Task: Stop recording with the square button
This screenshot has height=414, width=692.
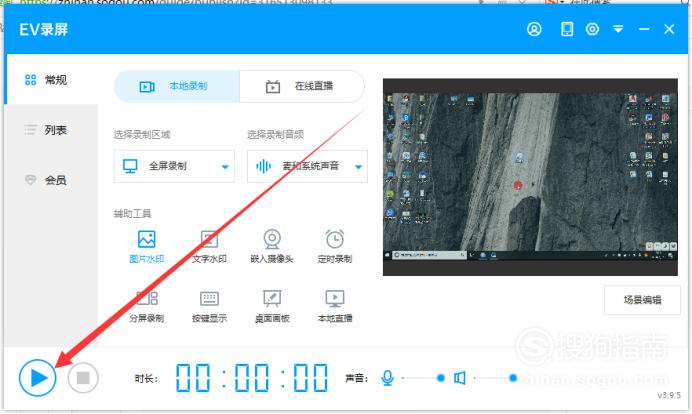Action: coord(83,378)
